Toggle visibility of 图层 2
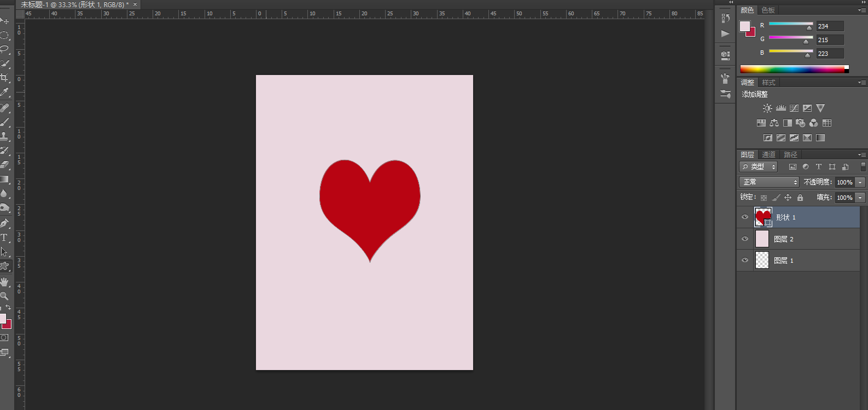Screen dimensions: 868x410 tap(745, 239)
